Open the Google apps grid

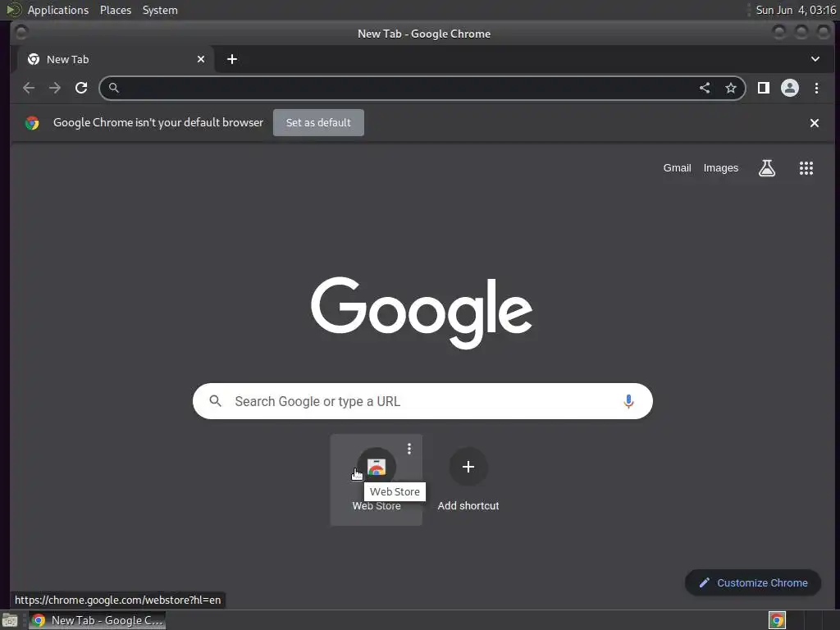806,168
